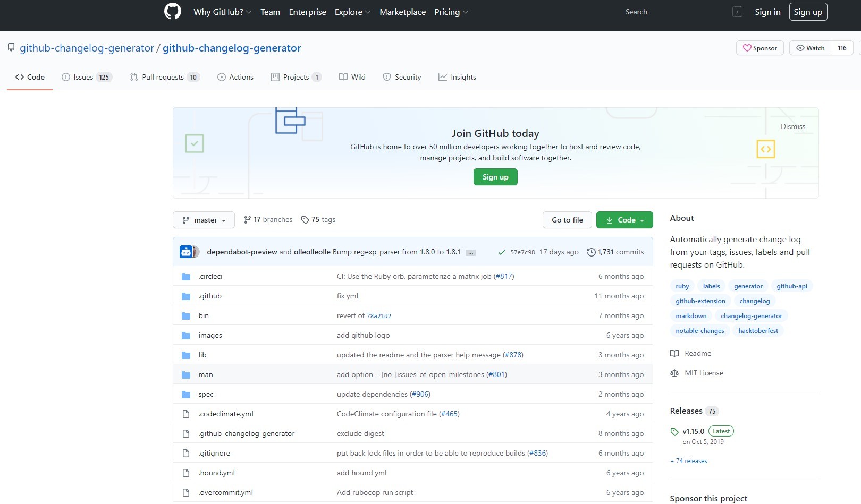The width and height of the screenshot is (861, 504).
Task: Click the dependabot-preview avatar
Action: coord(186,252)
